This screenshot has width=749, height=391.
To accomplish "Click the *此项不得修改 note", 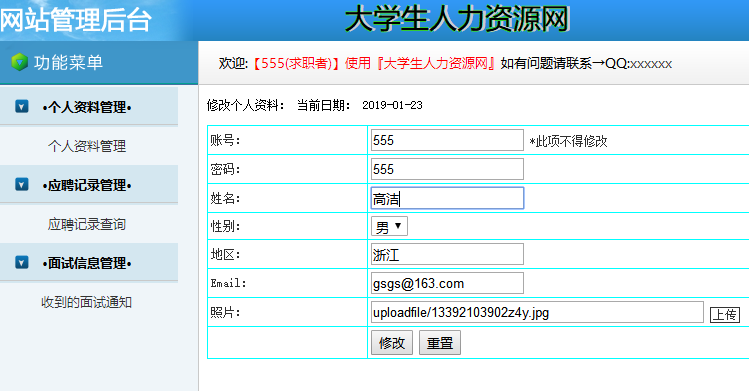I will [x=568, y=141].
